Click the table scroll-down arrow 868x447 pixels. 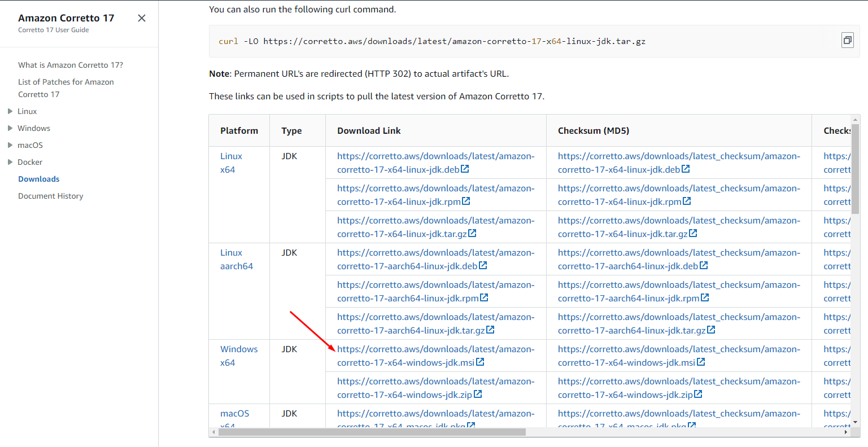click(855, 422)
